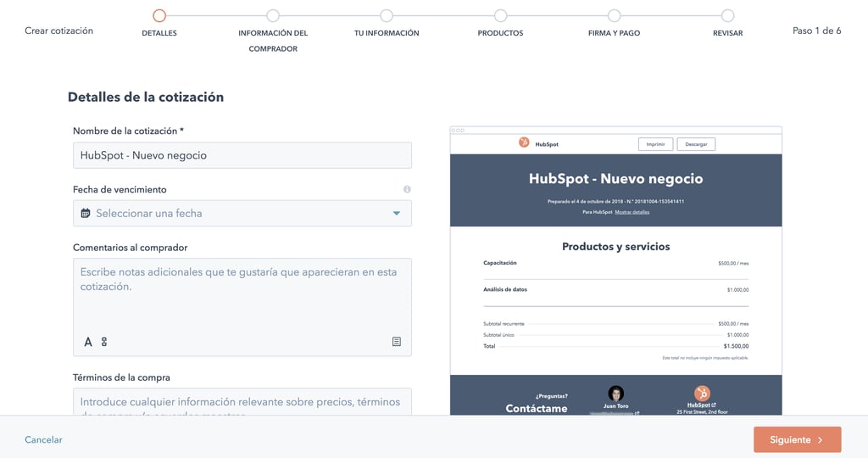Click Imprimir button in quote preview

(655, 144)
